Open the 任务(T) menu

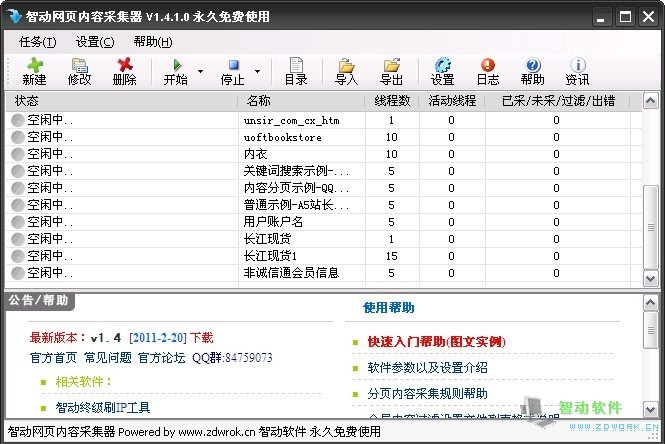pyautogui.click(x=38, y=42)
